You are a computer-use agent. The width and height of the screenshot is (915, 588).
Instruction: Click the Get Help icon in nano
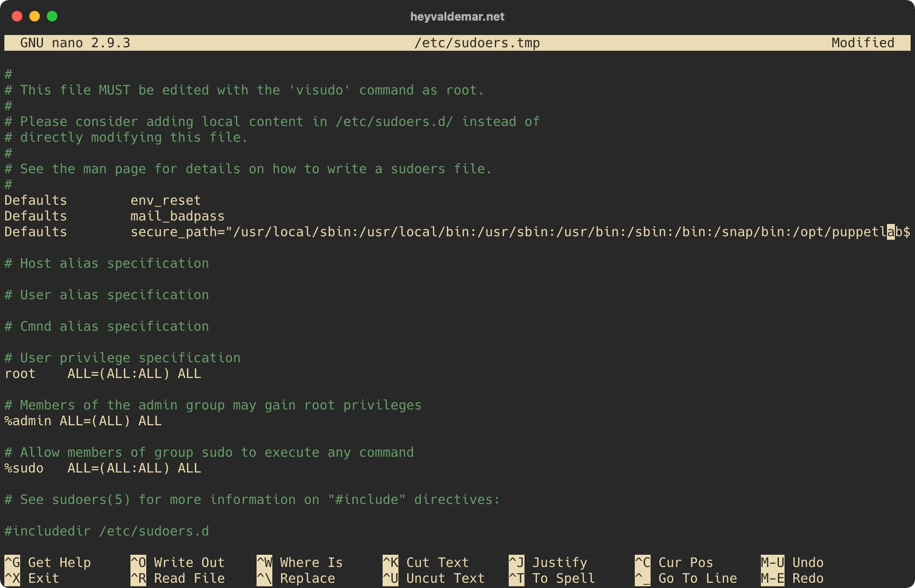point(13,562)
